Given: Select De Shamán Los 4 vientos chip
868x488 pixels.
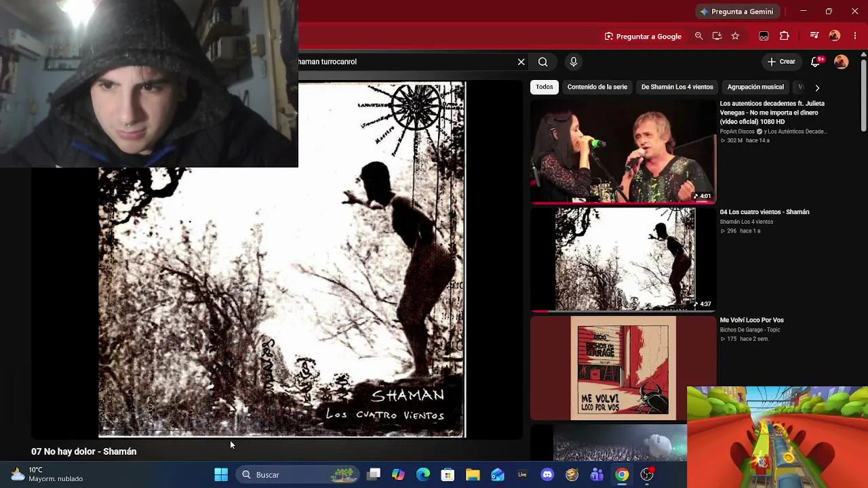Looking at the screenshot, I should [677, 87].
